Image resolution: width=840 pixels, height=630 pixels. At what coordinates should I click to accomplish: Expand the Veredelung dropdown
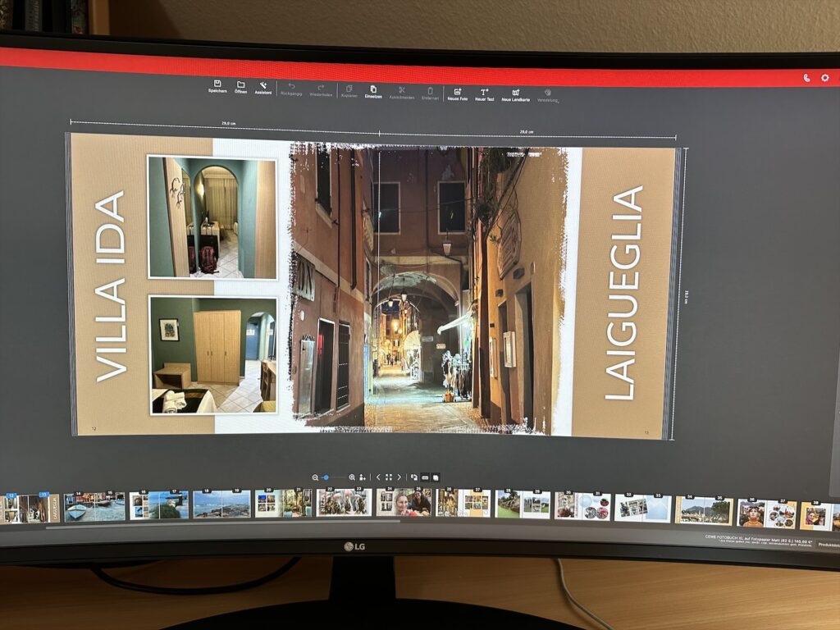(x=548, y=94)
